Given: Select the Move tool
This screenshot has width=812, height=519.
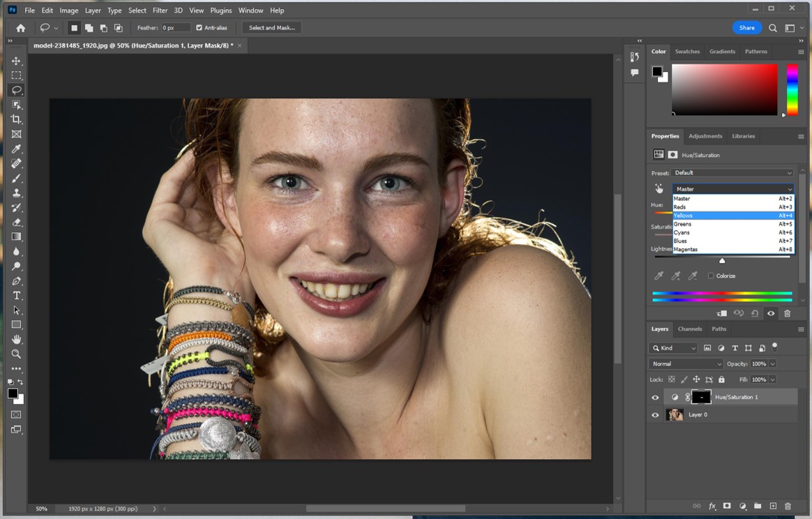Looking at the screenshot, I should coord(17,61).
